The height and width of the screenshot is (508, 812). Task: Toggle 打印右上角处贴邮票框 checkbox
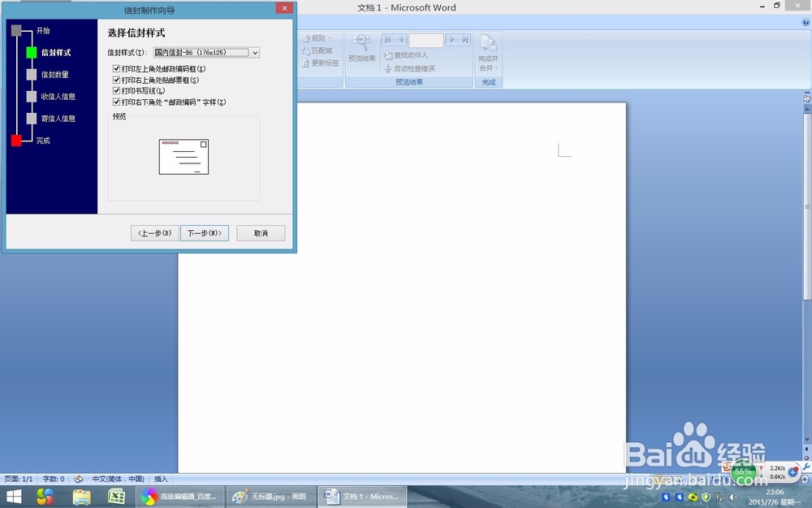[116, 80]
